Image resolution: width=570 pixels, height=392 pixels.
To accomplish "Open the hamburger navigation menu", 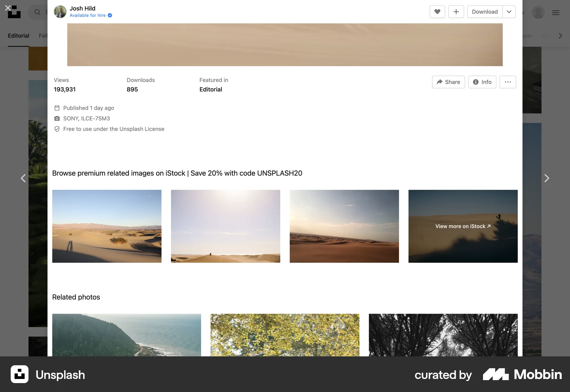I will coord(556,12).
